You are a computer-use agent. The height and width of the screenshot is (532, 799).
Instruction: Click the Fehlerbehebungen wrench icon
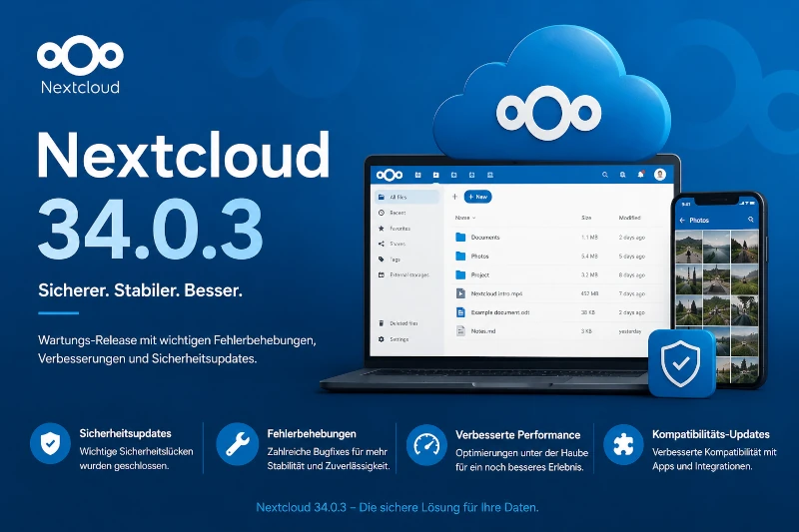(x=237, y=444)
